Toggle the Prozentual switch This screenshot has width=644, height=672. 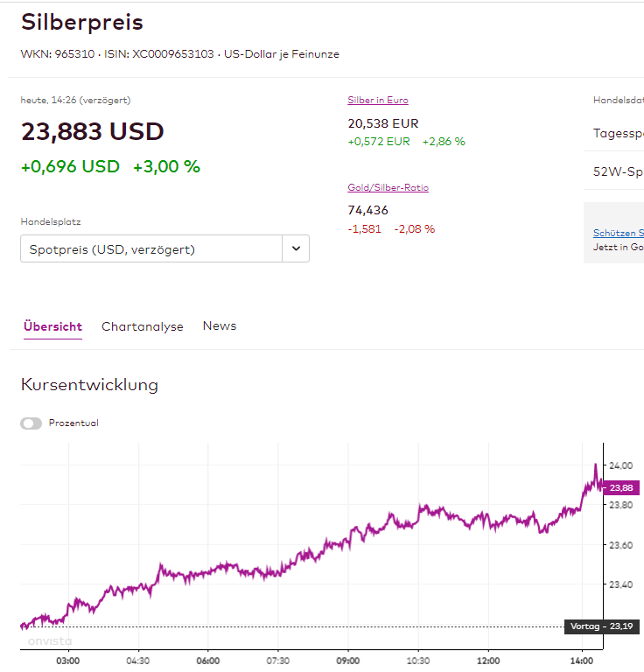(31, 423)
